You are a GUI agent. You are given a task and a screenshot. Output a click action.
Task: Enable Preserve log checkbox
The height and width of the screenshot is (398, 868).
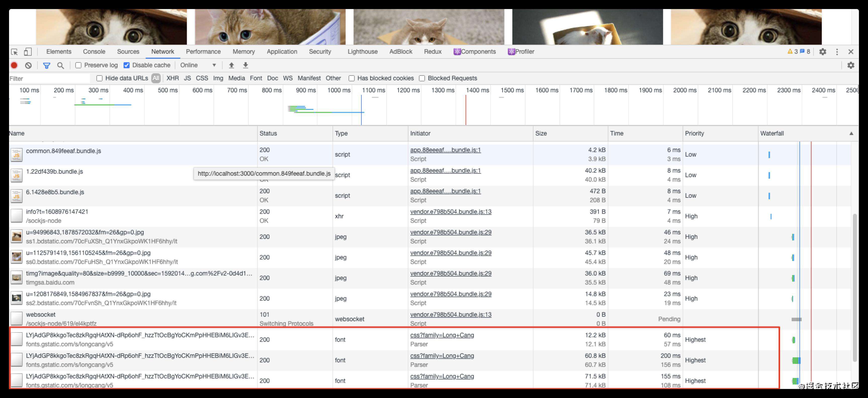(x=78, y=65)
